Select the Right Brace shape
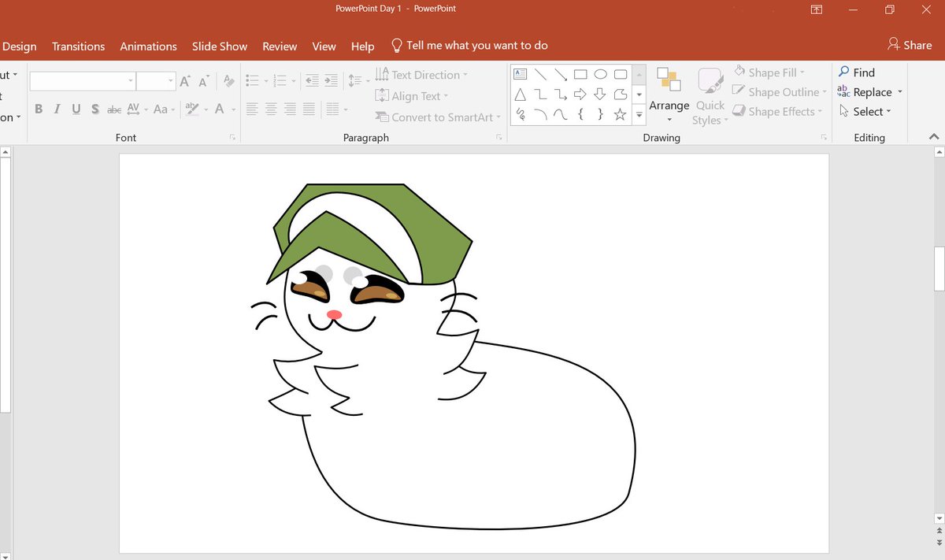This screenshot has width=945, height=560. [600, 115]
